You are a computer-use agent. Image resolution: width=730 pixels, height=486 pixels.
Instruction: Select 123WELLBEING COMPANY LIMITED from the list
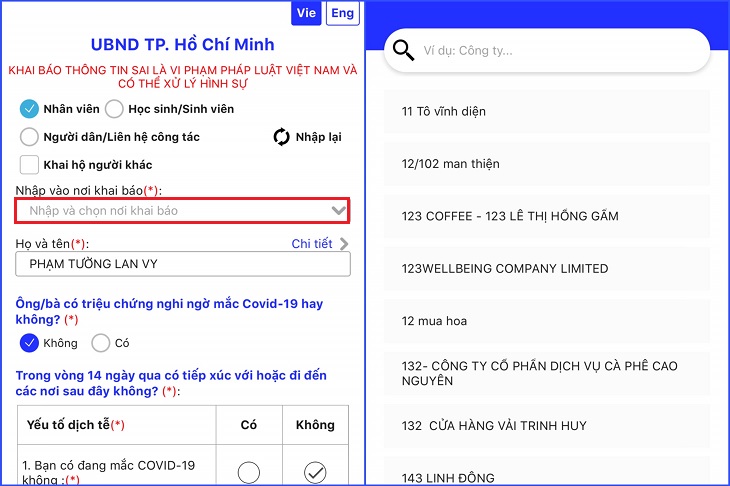pos(547,269)
